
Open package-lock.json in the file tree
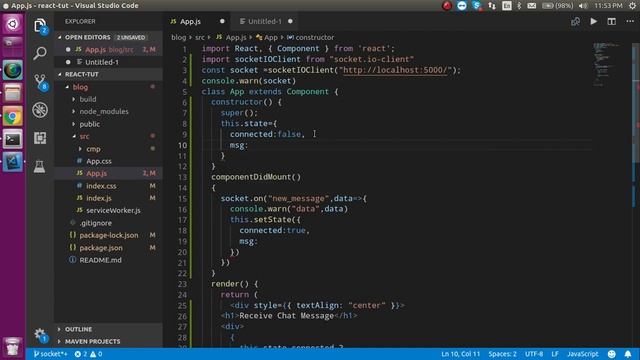click(x=108, y=235)
